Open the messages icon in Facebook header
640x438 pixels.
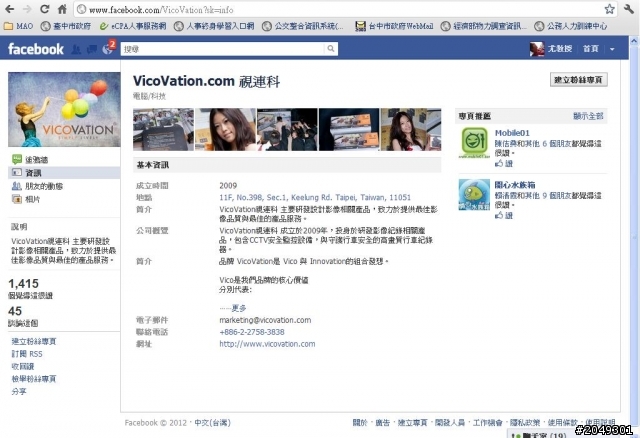pos(92,49)
